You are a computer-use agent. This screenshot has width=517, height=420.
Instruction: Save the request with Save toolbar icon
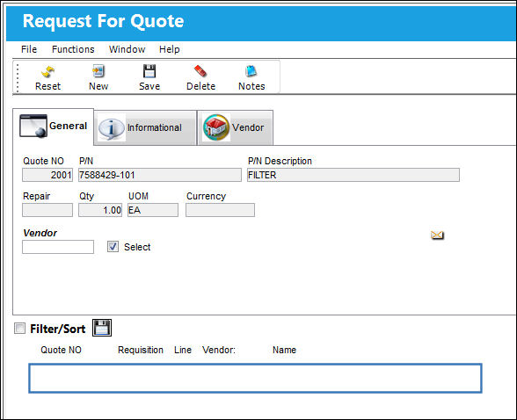coord(149,77)
